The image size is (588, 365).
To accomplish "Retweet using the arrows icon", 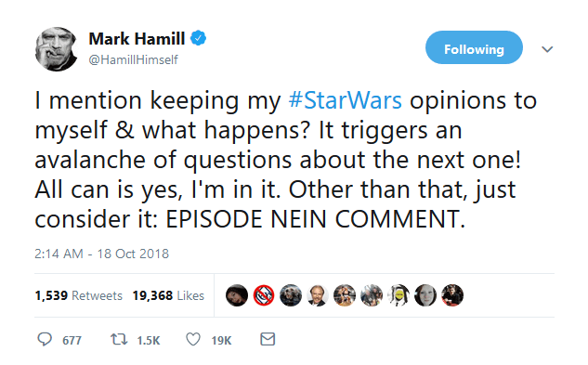I will [119, 339].
